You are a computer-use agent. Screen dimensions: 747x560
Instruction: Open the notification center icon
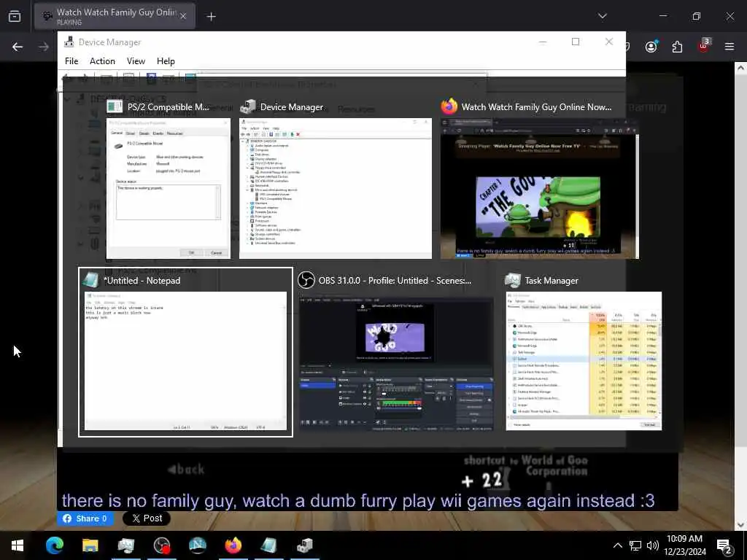click(x=724, y=545)
